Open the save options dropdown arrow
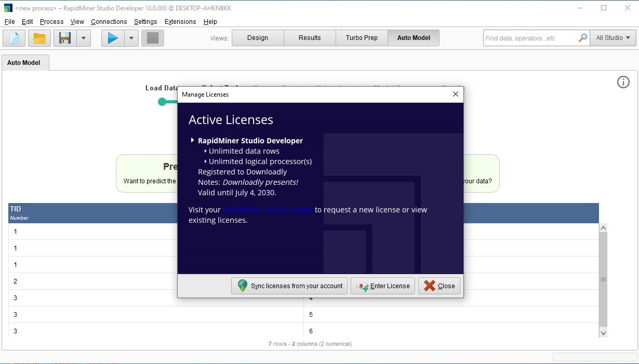Viewport: 639px width, 364px height. (84, 38)
